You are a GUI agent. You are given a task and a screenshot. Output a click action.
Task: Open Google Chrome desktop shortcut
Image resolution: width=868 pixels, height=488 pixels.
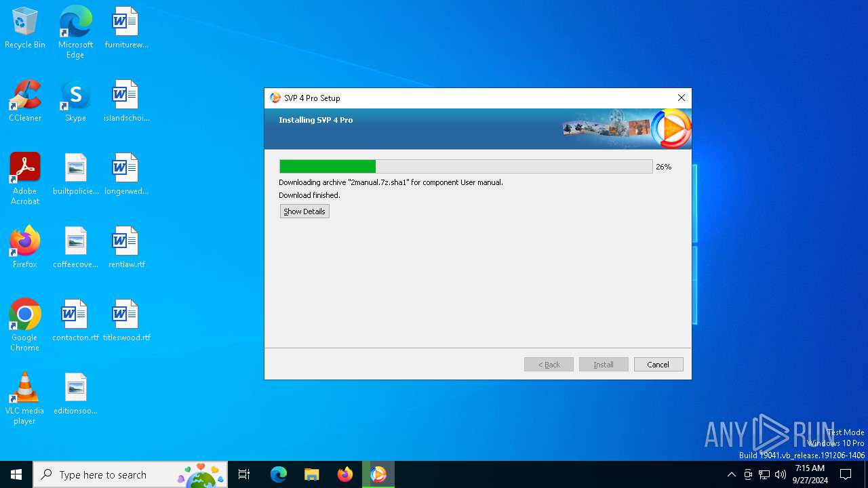pyautogui.click(x=25, y=325)
